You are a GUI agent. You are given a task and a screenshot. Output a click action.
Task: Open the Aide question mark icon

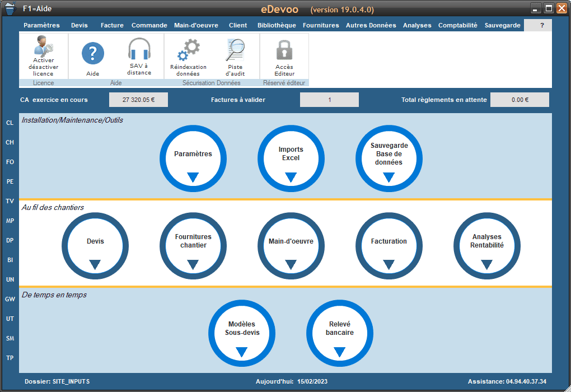pyautogui.click(x=93, y=54)
